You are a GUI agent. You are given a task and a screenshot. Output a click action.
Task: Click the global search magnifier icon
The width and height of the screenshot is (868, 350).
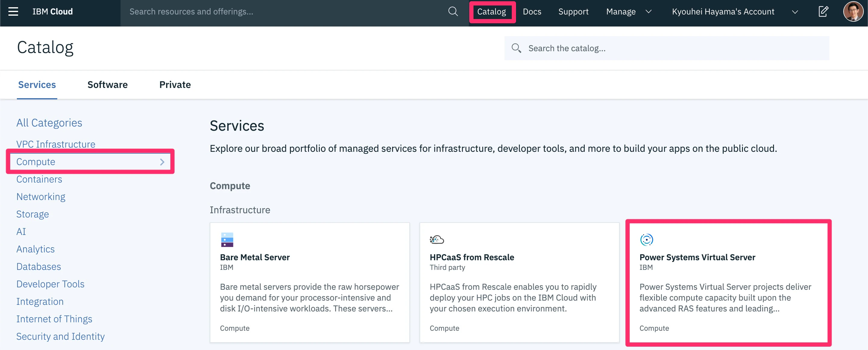tap(453, 12)
